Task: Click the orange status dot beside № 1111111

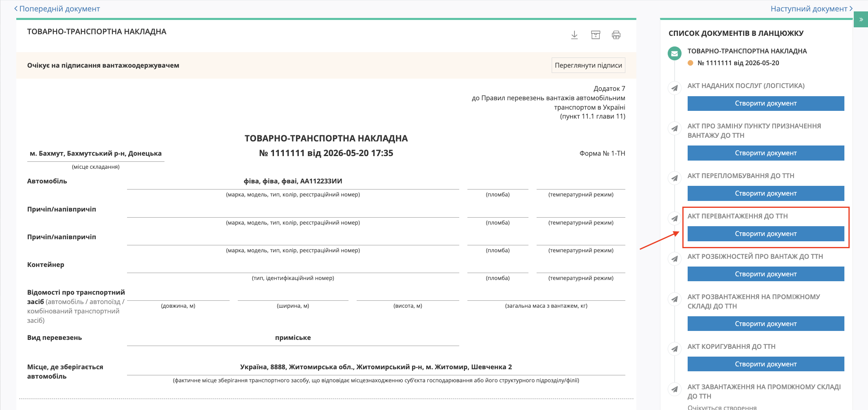Action: coord(690,63)
